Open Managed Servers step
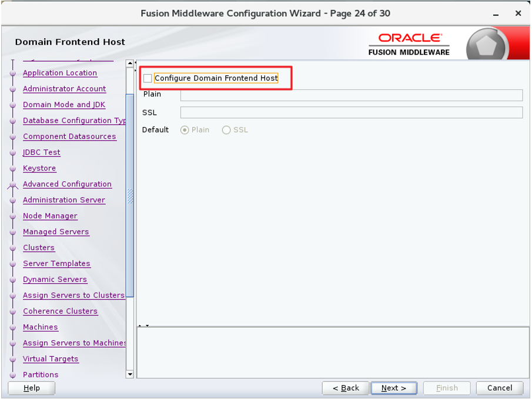532x399 pixels. [56, 232]
